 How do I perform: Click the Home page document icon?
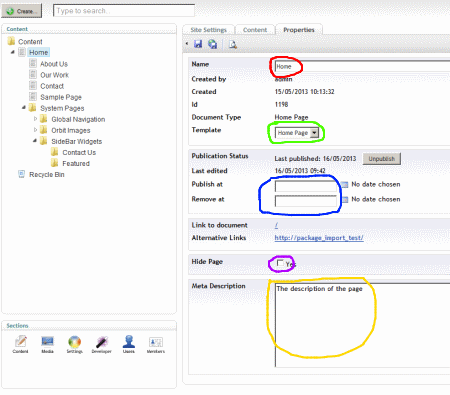[22, 52]
